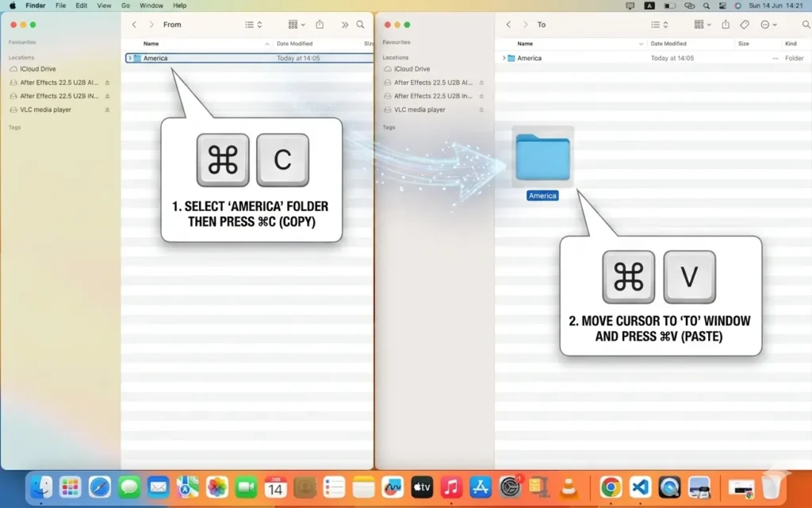Click Share icon in From window toolbar
812x508 pixels.
320,25
